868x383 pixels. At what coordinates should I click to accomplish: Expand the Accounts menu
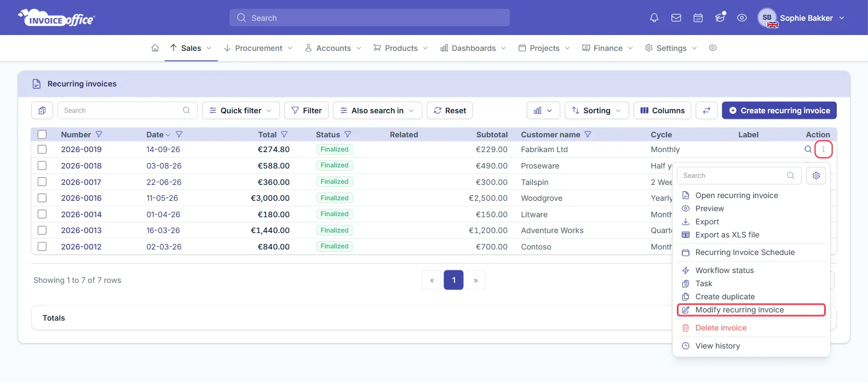(x=334, y=48)
